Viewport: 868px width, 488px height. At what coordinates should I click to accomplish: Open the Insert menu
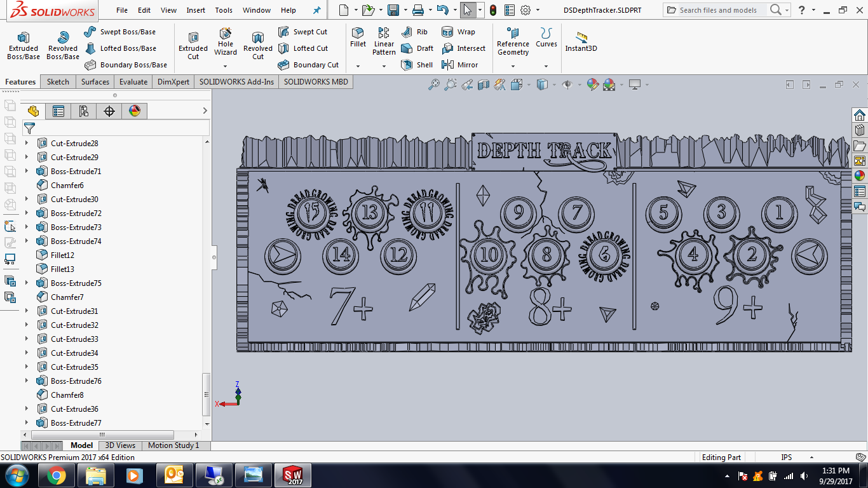(x=196, y=10)
